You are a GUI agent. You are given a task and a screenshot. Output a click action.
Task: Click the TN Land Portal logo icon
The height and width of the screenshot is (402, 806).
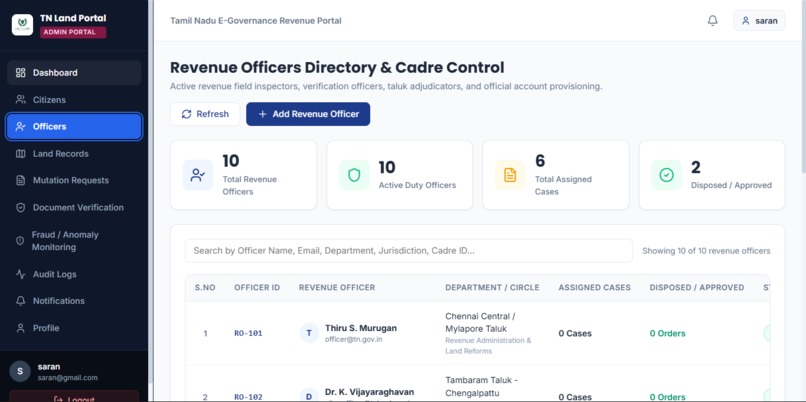pos(22,25)
